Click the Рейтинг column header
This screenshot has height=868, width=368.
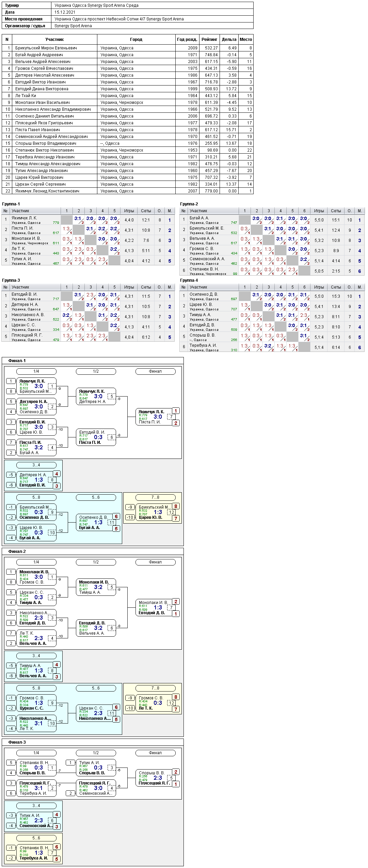click(209, 40)
